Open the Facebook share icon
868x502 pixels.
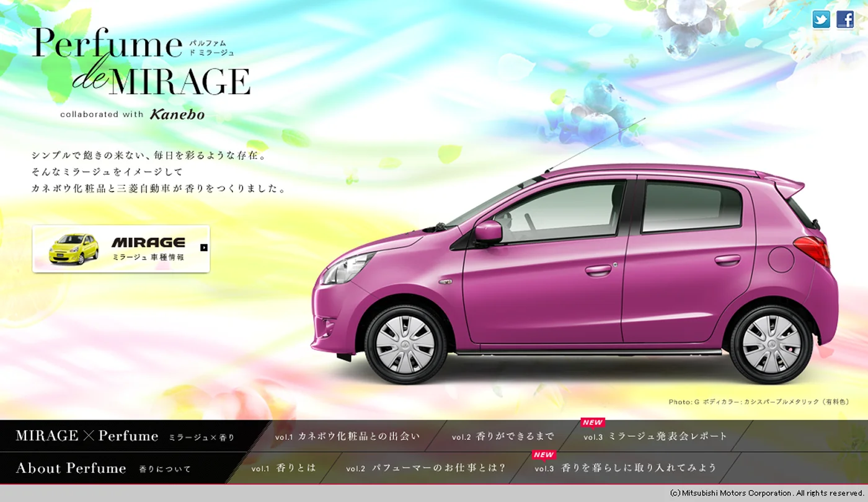[x=845, y=20]
